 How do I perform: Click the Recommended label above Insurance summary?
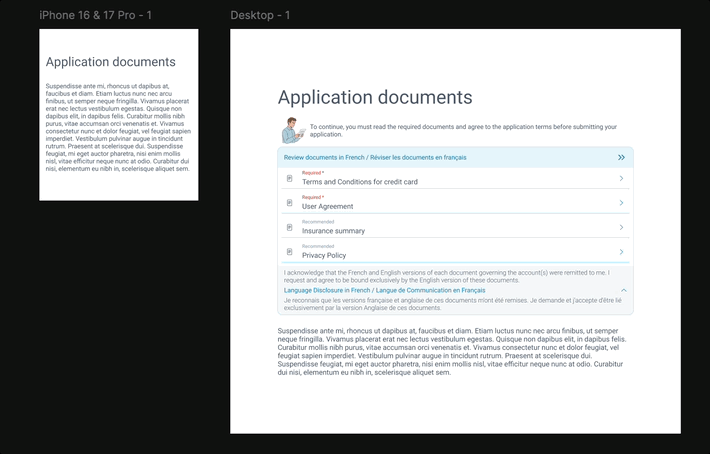[318, 222]
